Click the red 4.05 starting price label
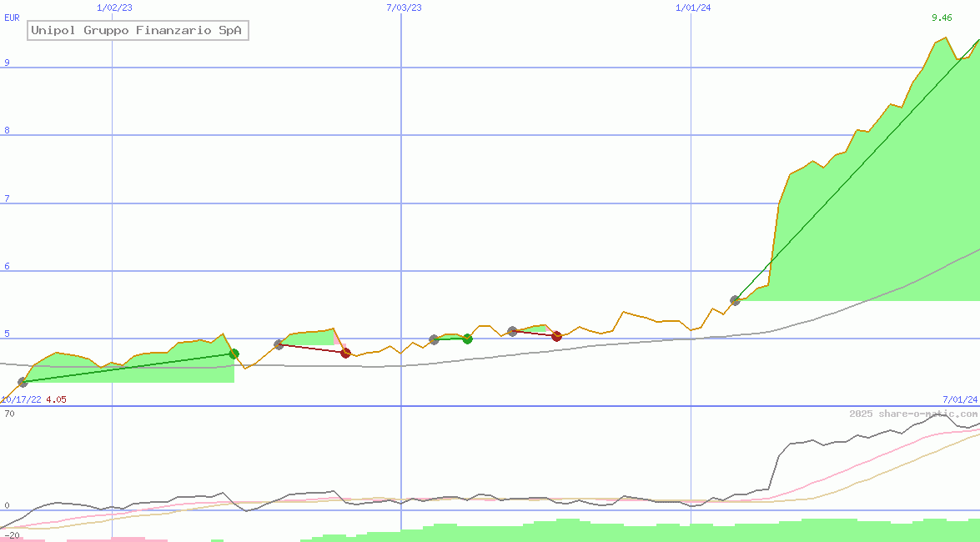The image size is (980, 542). pyautogui.click(x=56, y=399)
